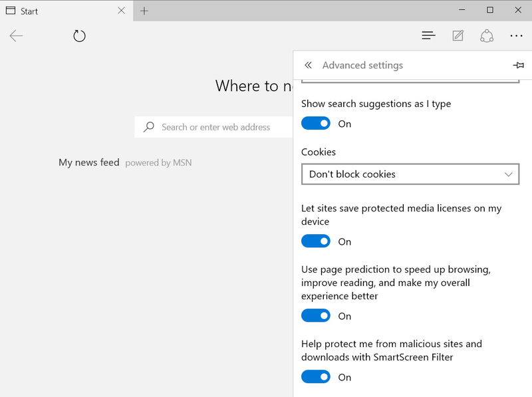Close the Start tab
This screenshot has width=532, height=397.
[x=121, y=11]
